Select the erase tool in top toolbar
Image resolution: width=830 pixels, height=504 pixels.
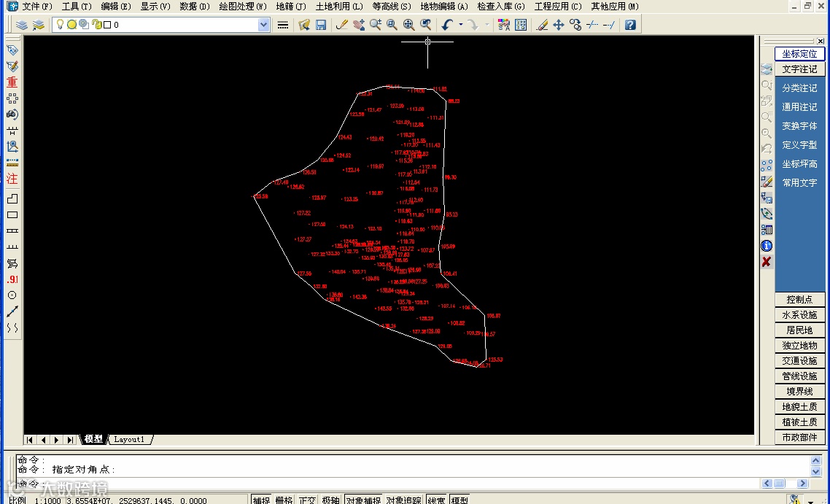[542, 25]
